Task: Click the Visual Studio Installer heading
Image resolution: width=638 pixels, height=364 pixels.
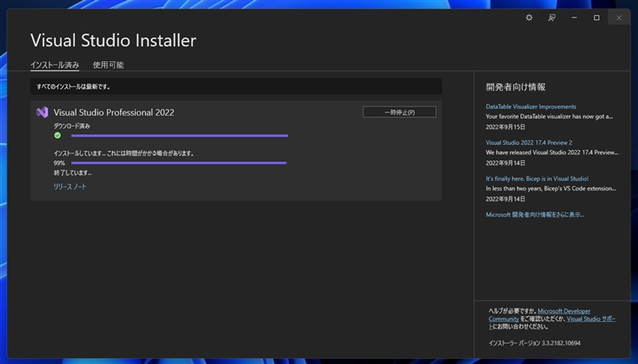Action: (x=113, y=40)
